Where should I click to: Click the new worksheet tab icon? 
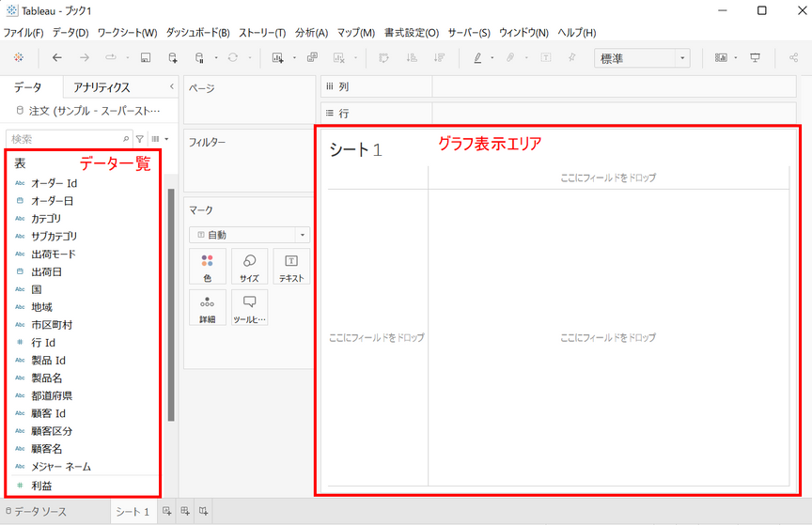pyautogui.click(x=166, y=511)
